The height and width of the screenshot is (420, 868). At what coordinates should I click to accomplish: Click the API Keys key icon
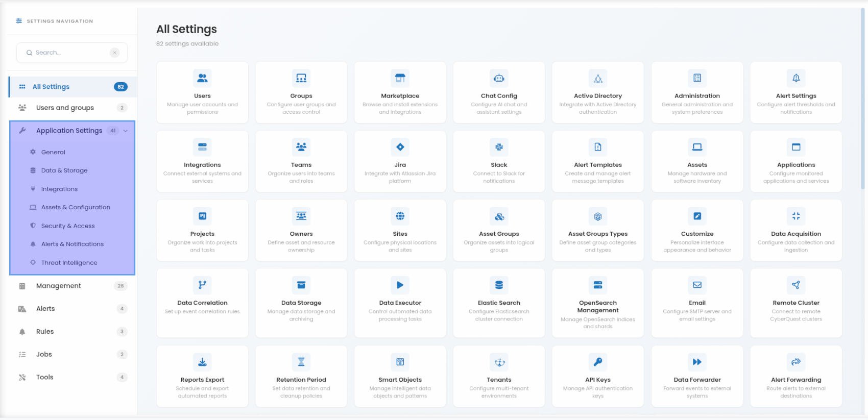[x=598, y=362]
